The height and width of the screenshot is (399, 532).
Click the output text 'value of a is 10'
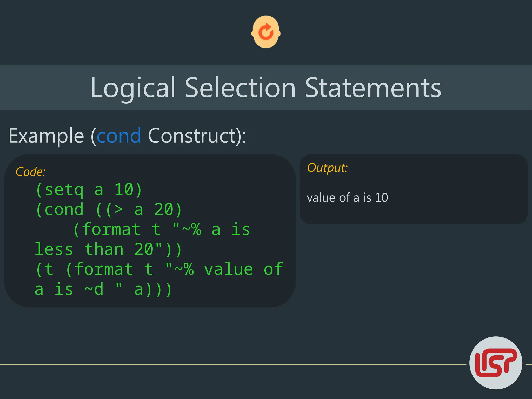pos(347,198)
